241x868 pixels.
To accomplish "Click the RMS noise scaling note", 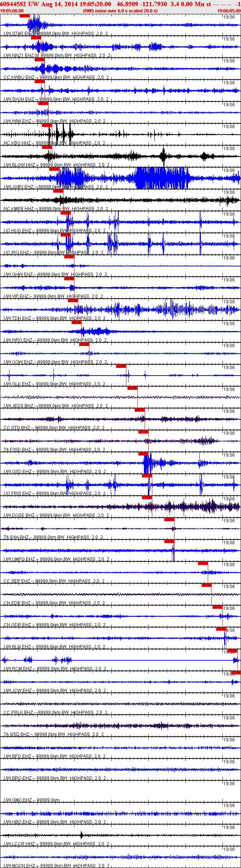I will [x=120, y=11].
